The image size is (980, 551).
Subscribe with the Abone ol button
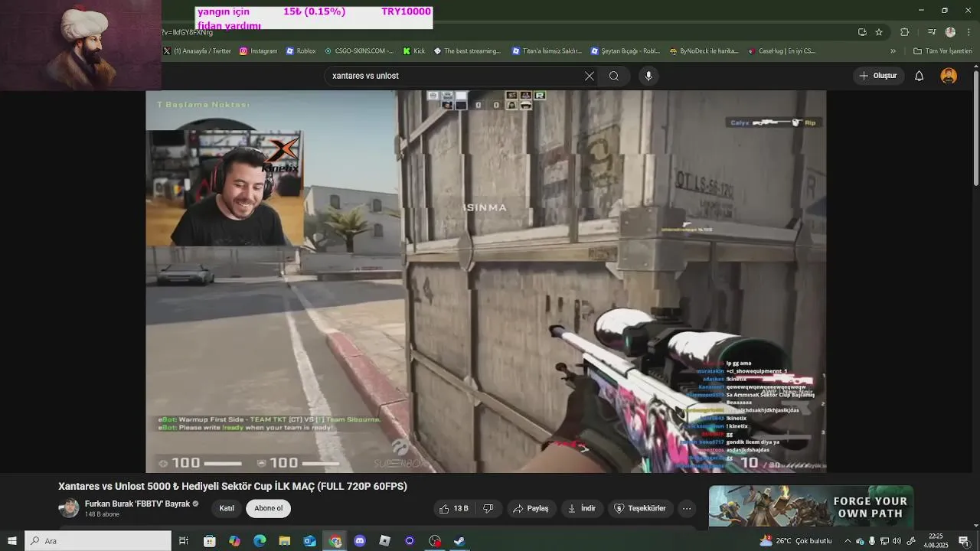(x=269, y=508)
